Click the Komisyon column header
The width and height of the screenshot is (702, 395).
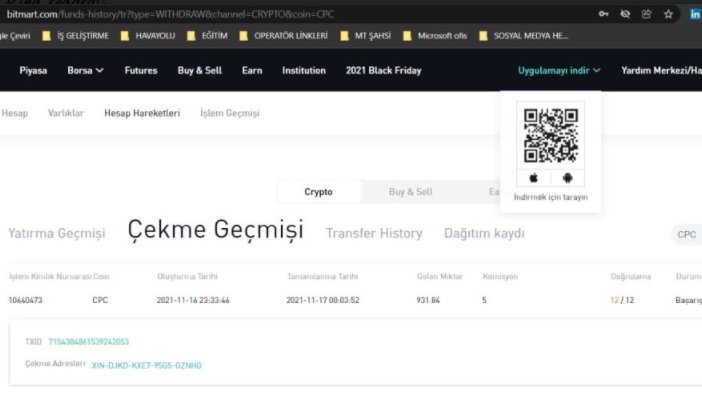coord(500,276)
